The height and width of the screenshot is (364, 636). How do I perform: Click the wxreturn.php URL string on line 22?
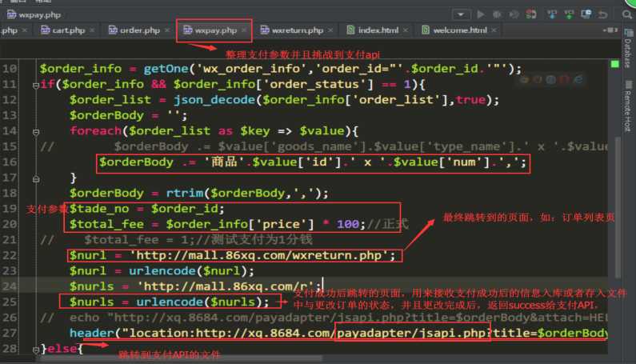[x=258, y=255]
